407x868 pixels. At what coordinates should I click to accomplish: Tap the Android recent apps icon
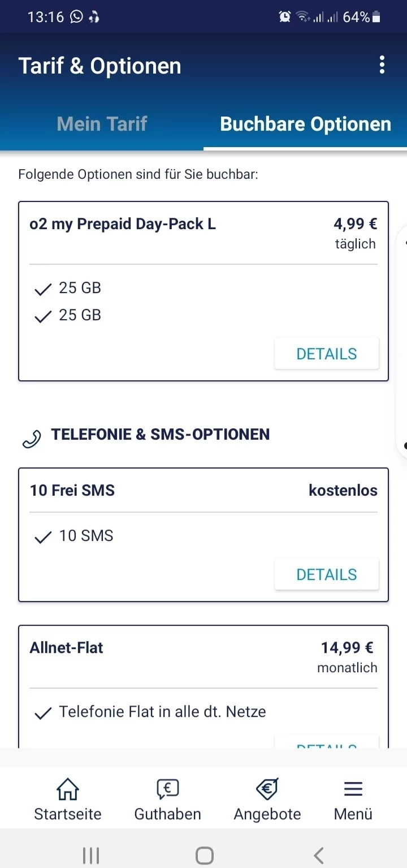[x=91, y=854]
